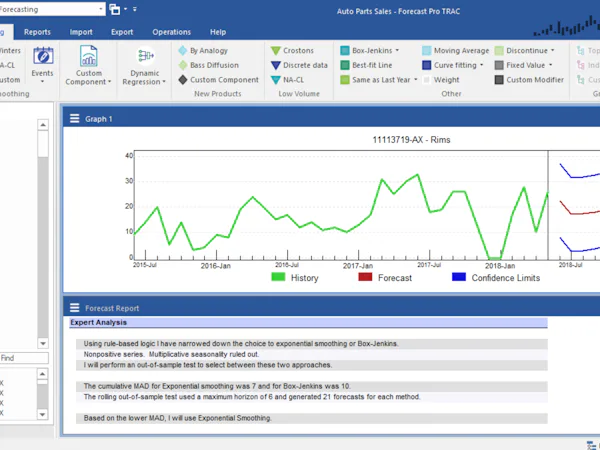Open the Dynamic Regression icon
Viewport: 600px width, 450px height.
coord(145,56)
